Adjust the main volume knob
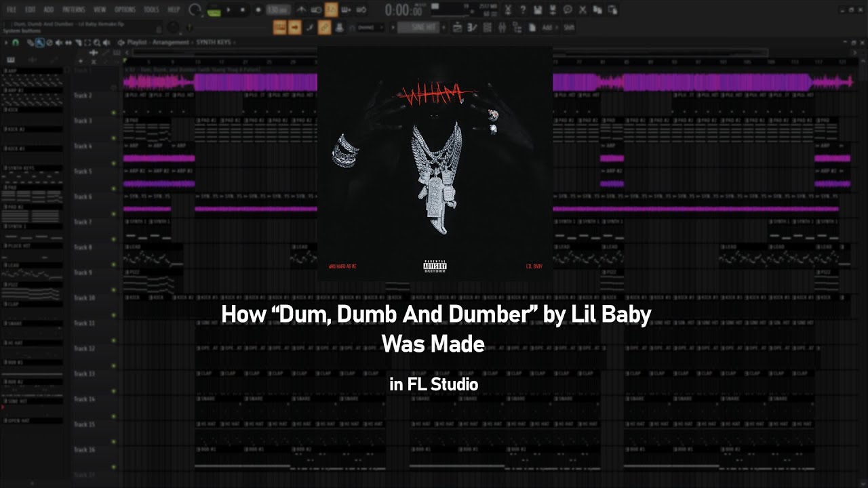Image resolution: width=868 pixels, height=488 pixels. pos(195,10)
